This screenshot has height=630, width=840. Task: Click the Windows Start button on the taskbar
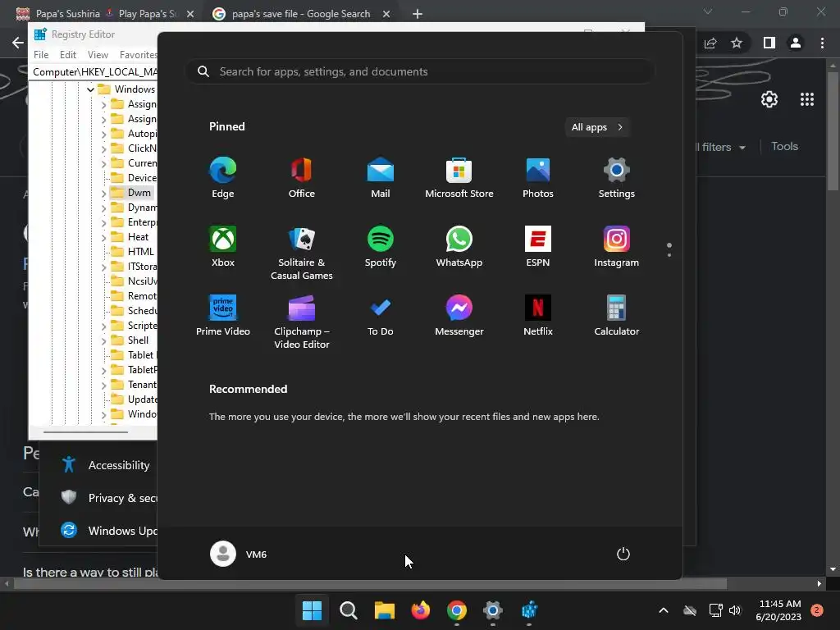312,610
